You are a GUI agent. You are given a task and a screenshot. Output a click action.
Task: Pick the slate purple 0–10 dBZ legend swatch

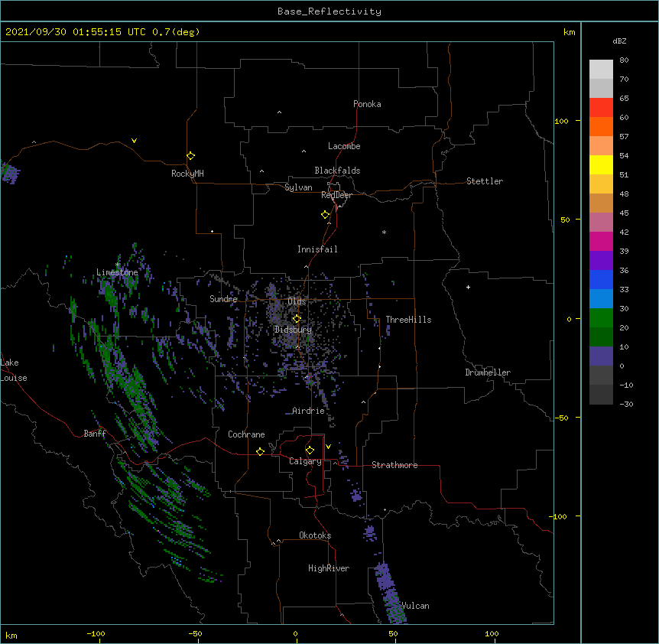point(601,356)
